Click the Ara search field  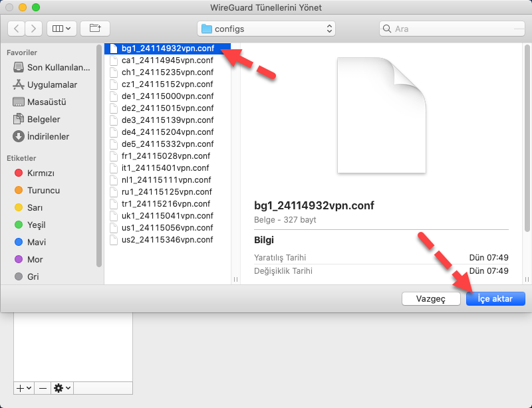452,29
